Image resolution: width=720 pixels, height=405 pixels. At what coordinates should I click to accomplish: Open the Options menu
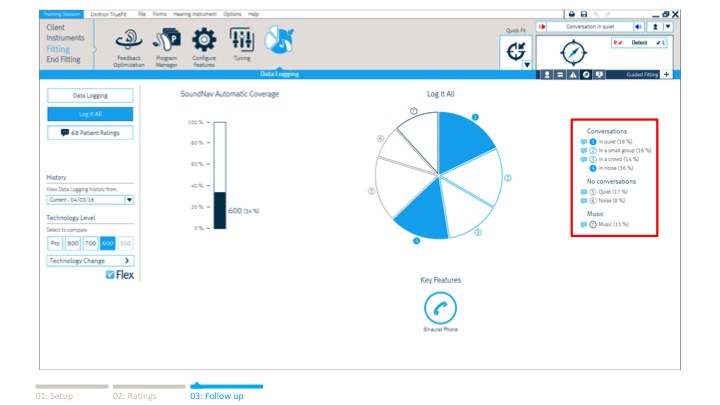coord(232,14)
